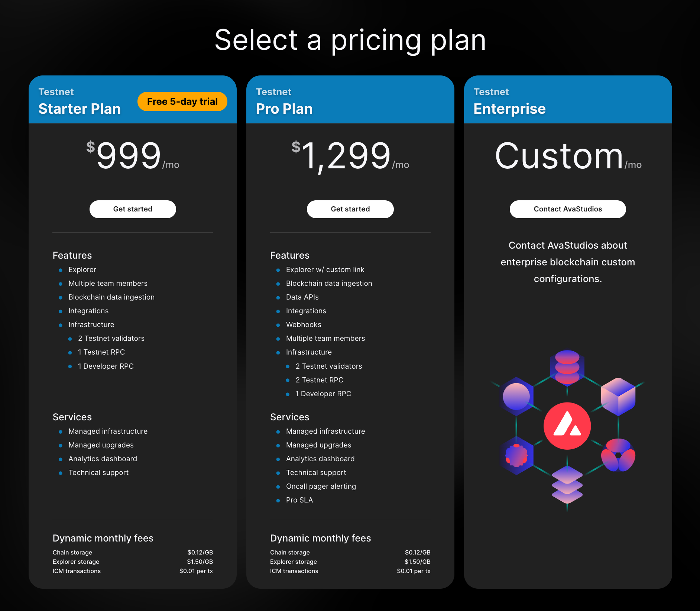
Task: Click the gear-shaped hexagon icon
Action: click(x=516, y=456)
